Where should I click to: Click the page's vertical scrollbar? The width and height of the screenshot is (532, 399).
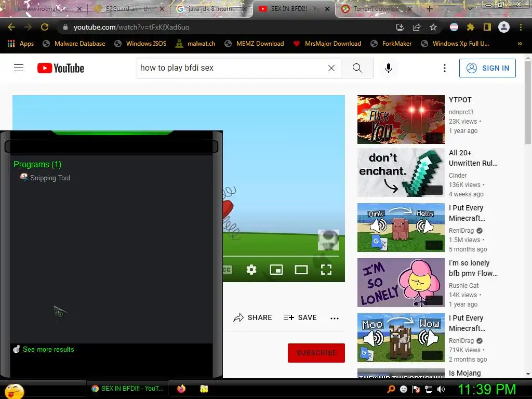528,102
